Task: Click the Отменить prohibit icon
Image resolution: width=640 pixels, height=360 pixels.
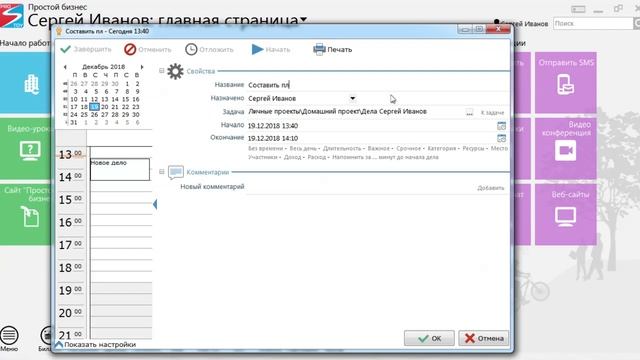Action: point(130,49)
